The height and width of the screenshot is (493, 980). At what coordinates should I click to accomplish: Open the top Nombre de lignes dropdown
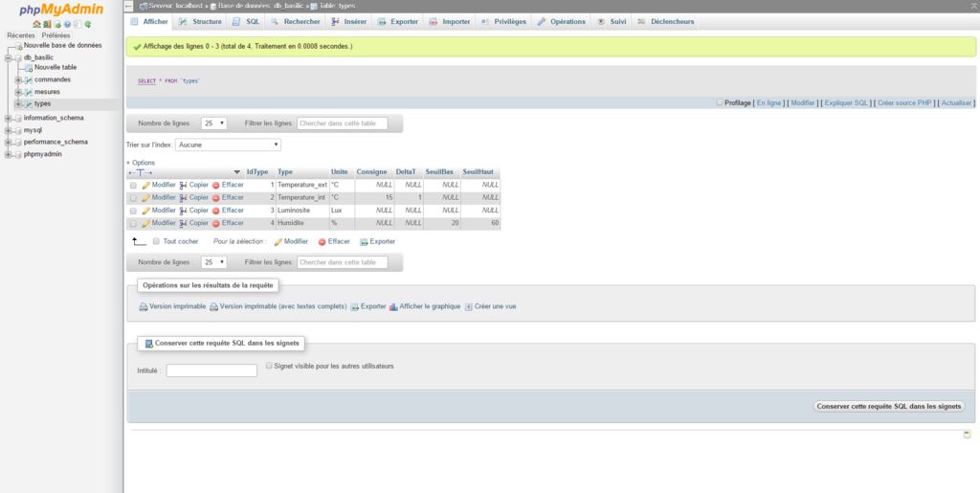(x=213, y=123)
